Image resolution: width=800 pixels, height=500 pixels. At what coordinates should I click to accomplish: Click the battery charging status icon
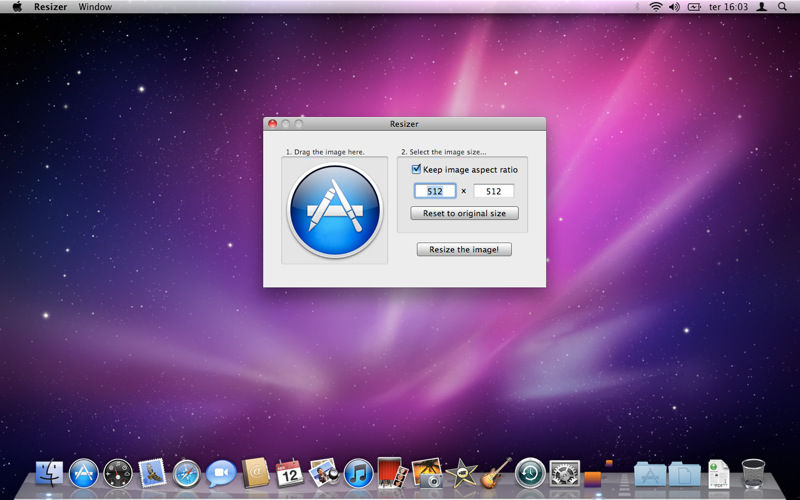694,7
